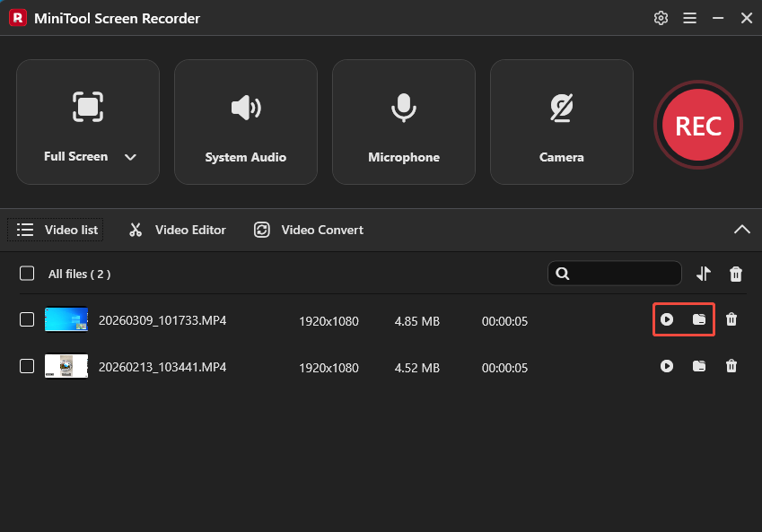This screenshot has width=762, height=532.
Task: Click the thumbnail of 20260309_101733.MP4
Action: pos(66,319)
